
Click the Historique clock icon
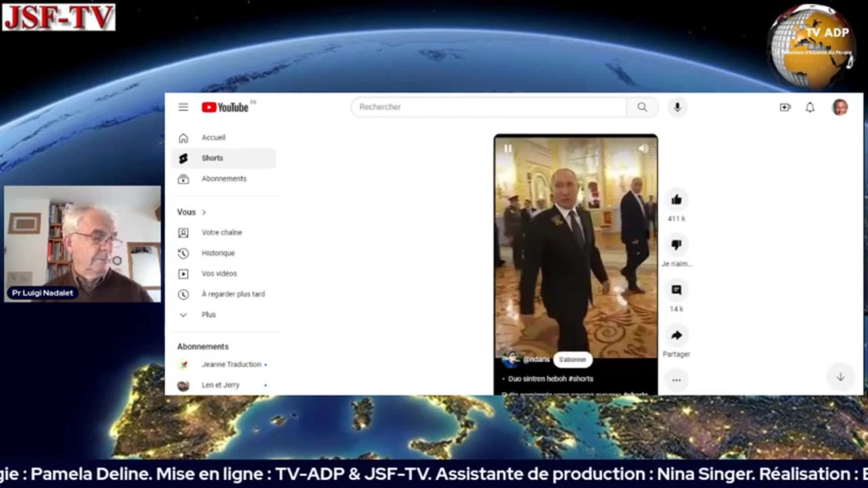tap(183, 253)
